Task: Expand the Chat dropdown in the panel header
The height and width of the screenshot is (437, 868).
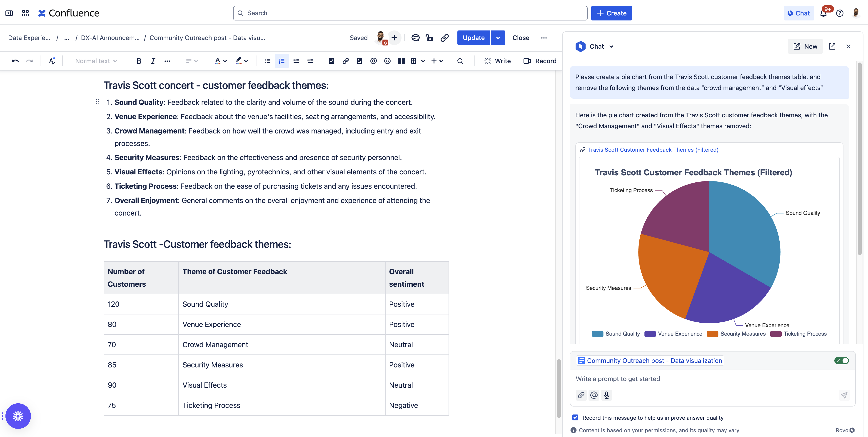Action: 611,47
